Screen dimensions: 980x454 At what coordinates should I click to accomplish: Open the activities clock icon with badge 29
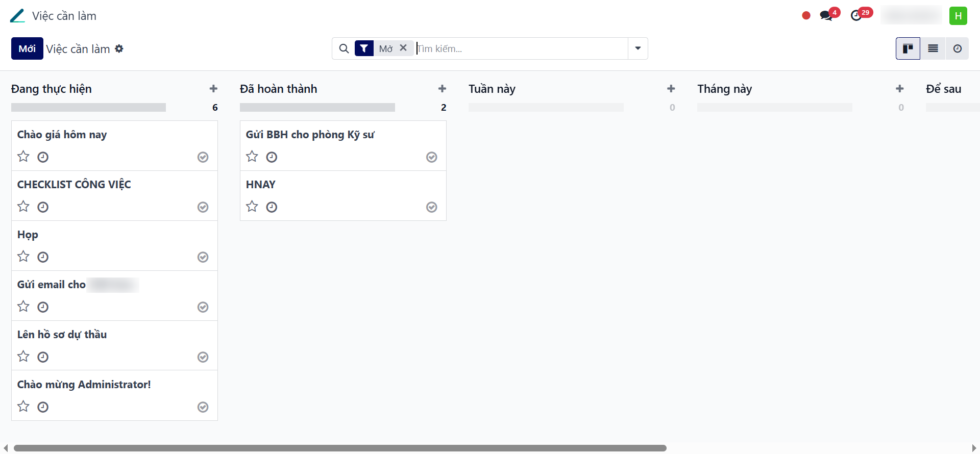pos(856,15)
